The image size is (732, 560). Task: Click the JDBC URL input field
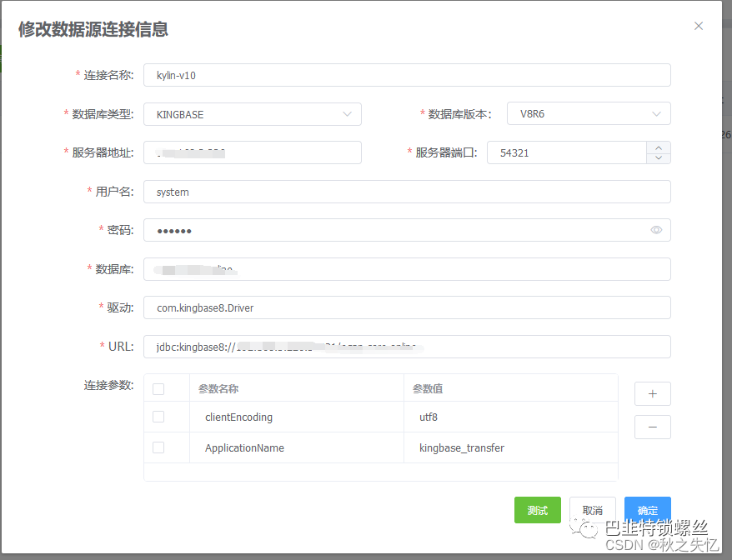[406, 347]
